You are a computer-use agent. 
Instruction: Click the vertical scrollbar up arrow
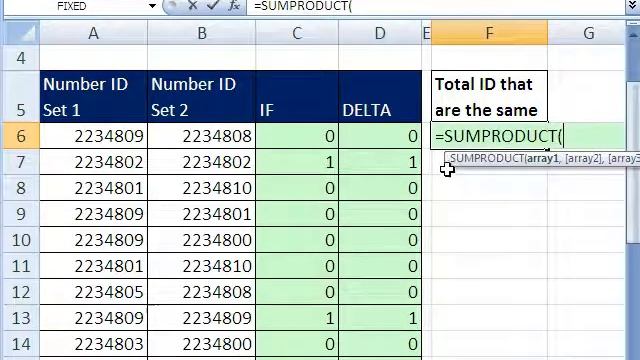click(x=633, y=36)
